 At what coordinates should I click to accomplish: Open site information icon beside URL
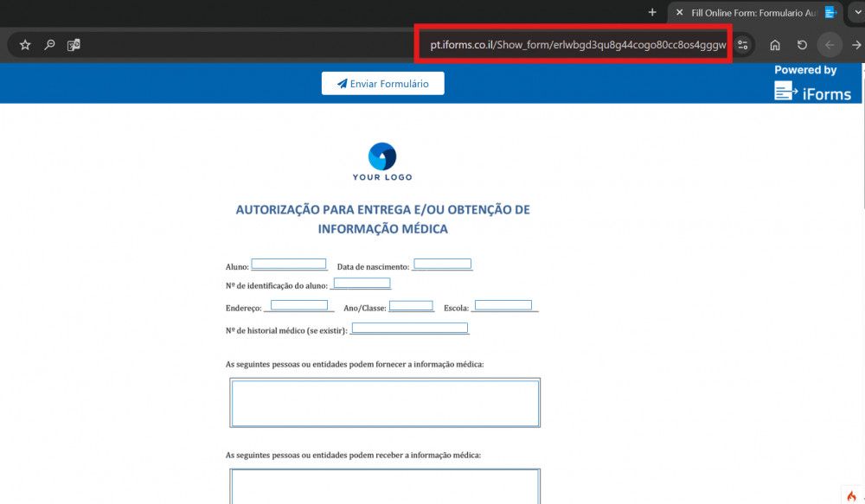[743, 45]
